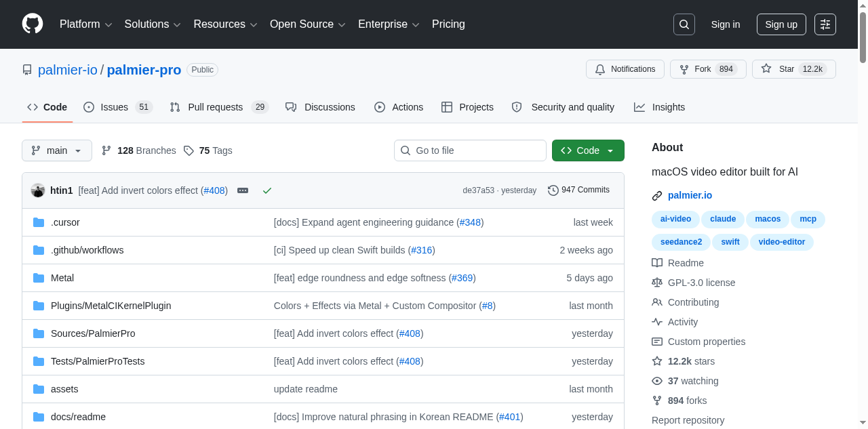Click the star icon to star repository
Viewport: 868px width, 429px height.
pyautogui.click(x=766, y=69)
